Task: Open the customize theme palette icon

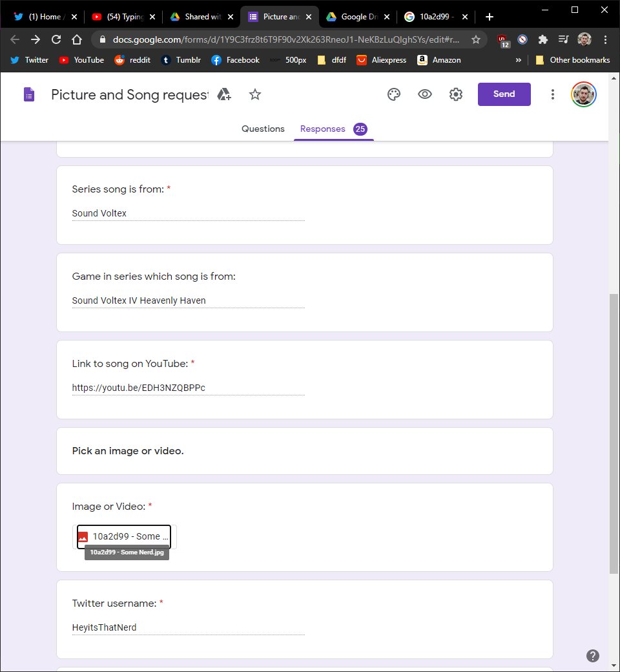Action: coord(394,94)
